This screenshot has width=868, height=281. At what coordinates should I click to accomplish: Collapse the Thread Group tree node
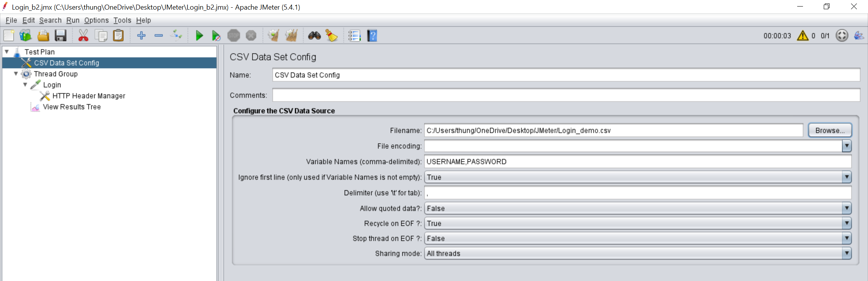[x=16, y=74]
